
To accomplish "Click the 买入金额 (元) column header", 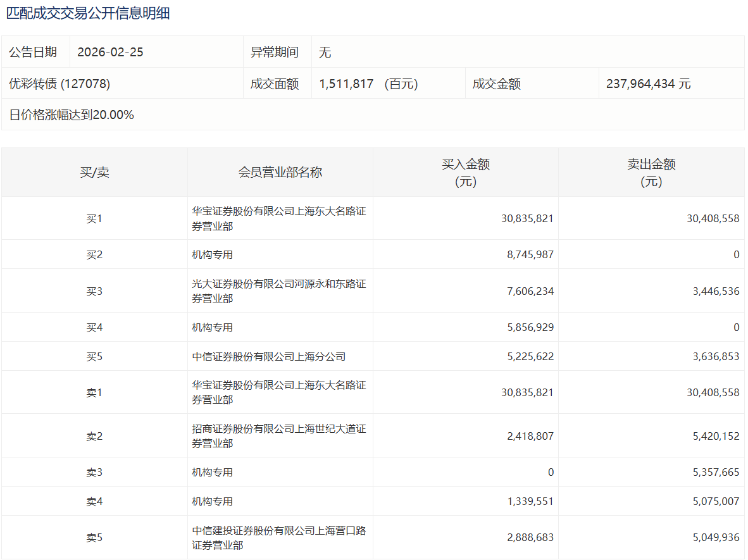I will coord(465,172).
